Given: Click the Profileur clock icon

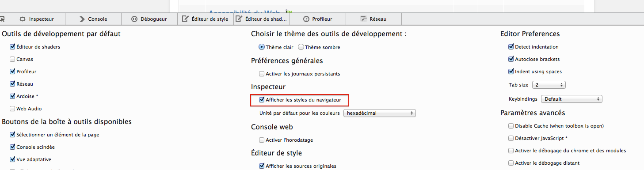Looking at the screenshot, I should pyautogui.click(x=306, y=19).
